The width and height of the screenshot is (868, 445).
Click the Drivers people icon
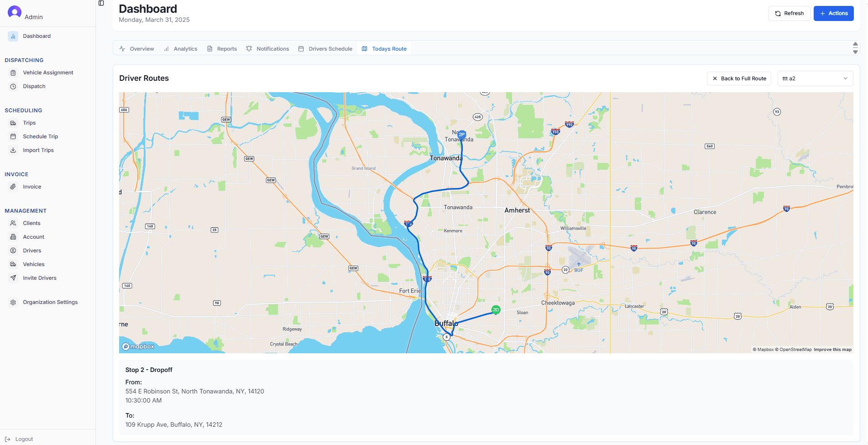click(14, 250)
